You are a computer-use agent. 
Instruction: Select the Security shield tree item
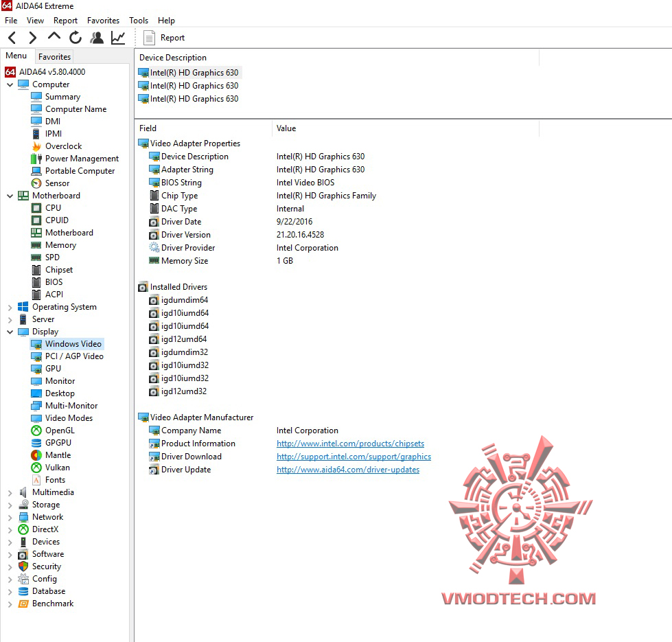40,567
